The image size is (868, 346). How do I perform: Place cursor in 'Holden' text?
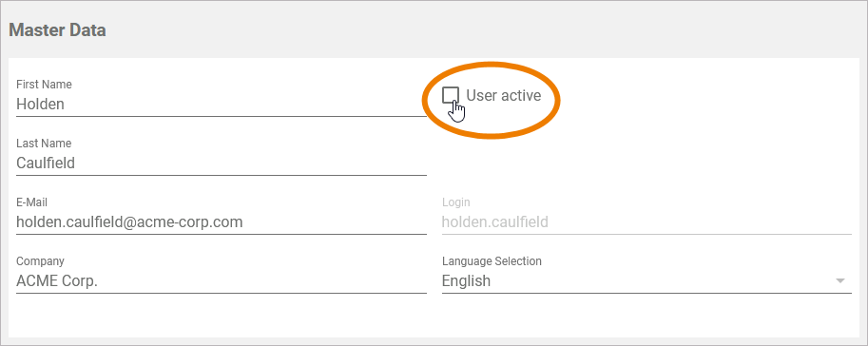(x=41, y=104)
